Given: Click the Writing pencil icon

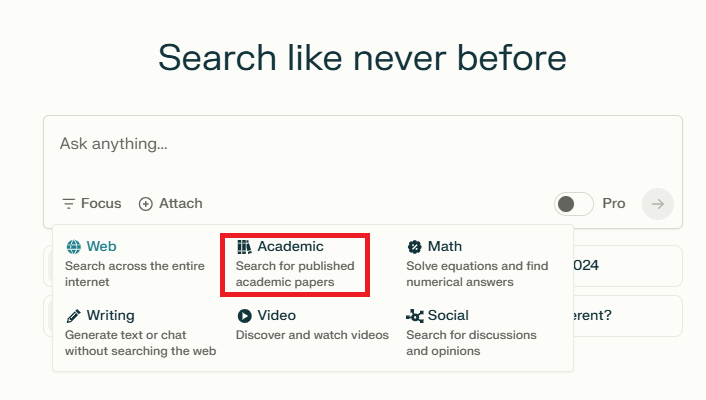Looking at the screenshot, I should pos(73,315).
